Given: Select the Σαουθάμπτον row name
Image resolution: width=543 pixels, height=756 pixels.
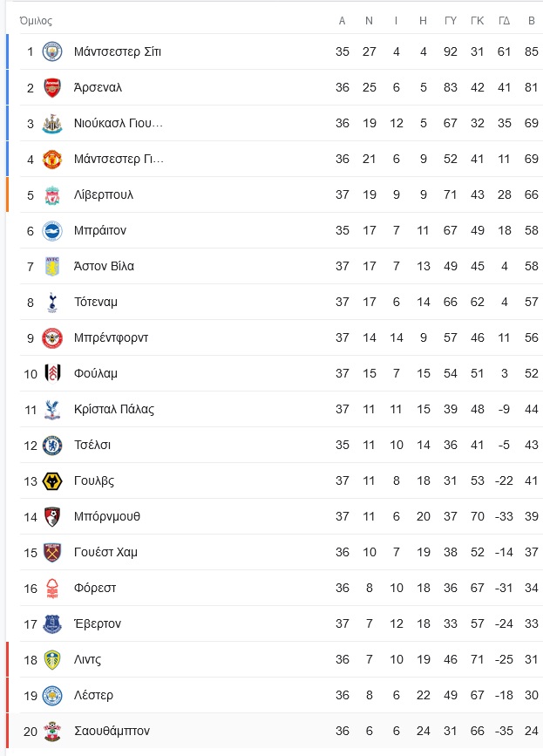Looking at the screenshot, I should [112, 731].
